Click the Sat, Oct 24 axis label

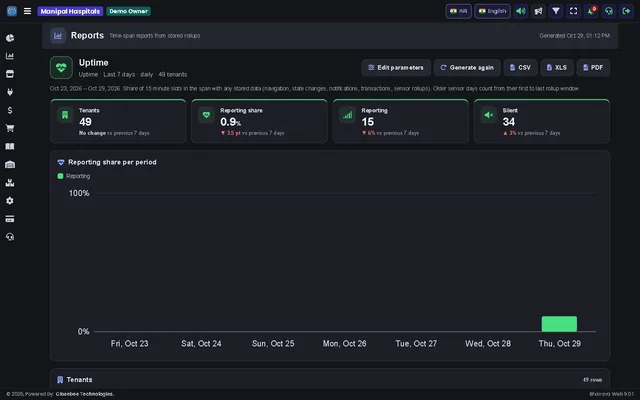(201, 344)
